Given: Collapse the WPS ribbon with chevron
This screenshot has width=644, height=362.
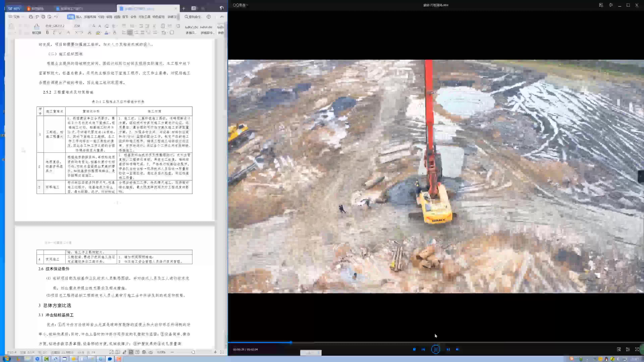Looking at the screenshot, I should point(222,17).
